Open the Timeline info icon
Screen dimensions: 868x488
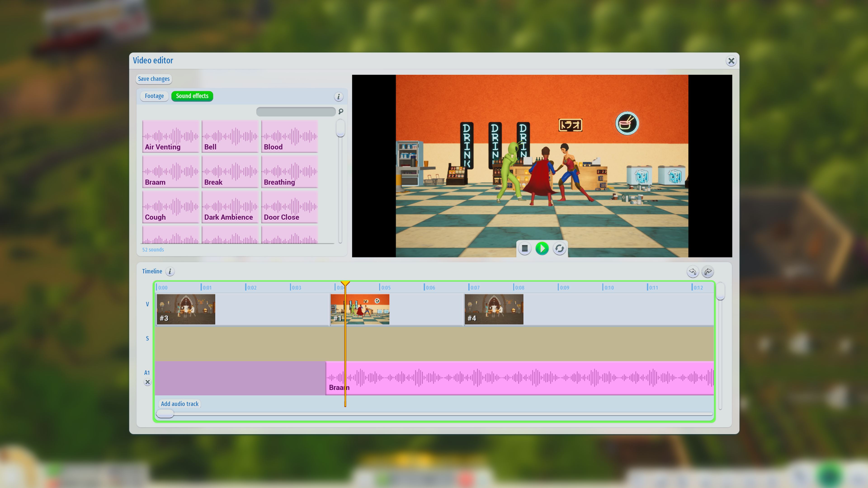[x=170, y=271]
